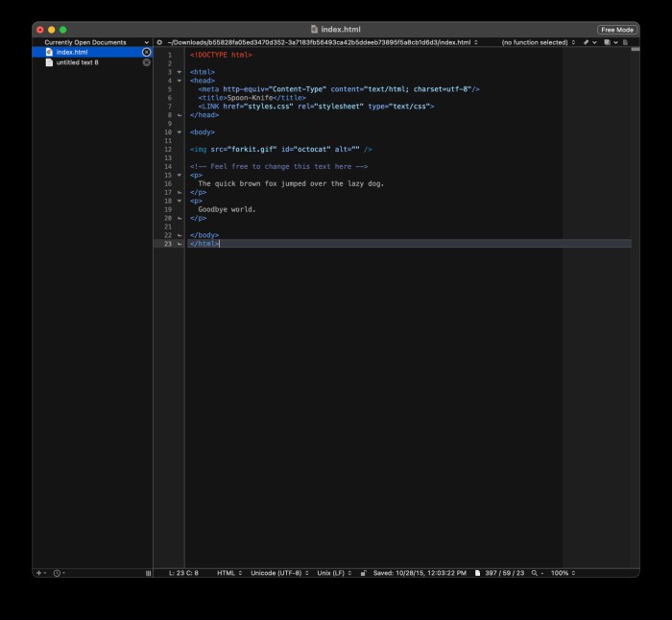
Task: Click the plus icon at the sidebar bottom
Action: tap(39, 573)
